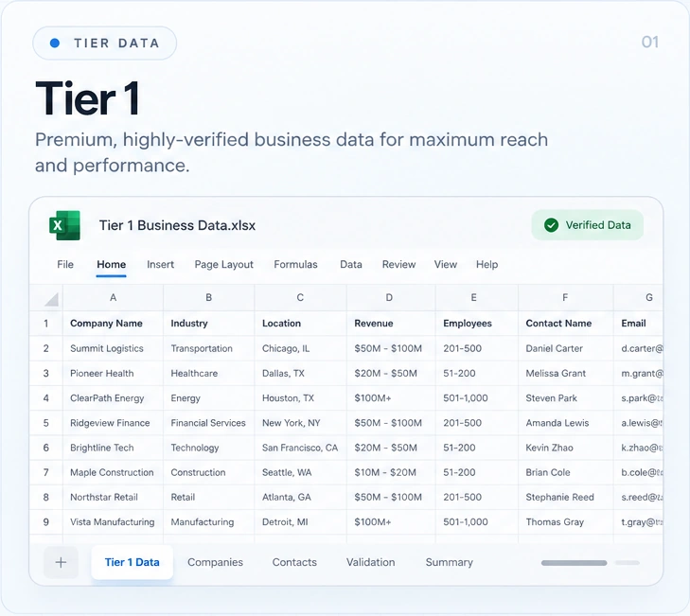Screen dimensions: 690x616
Task: Select row 5 header
Action: (45, 423)
